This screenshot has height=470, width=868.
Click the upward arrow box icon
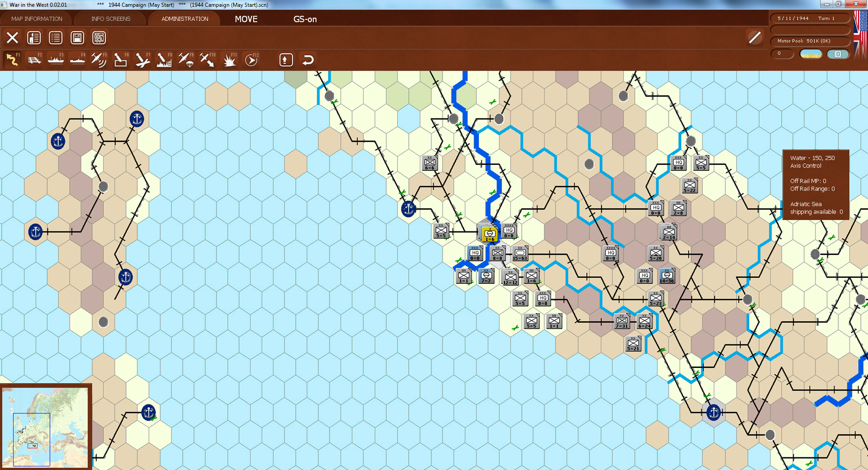(286, 60)
